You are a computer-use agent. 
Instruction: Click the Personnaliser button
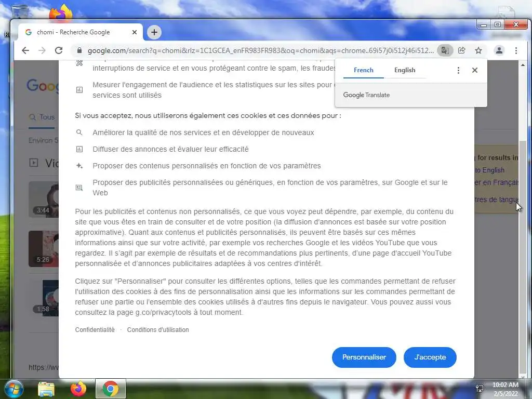pyautogui.click(x=364, y=357)
